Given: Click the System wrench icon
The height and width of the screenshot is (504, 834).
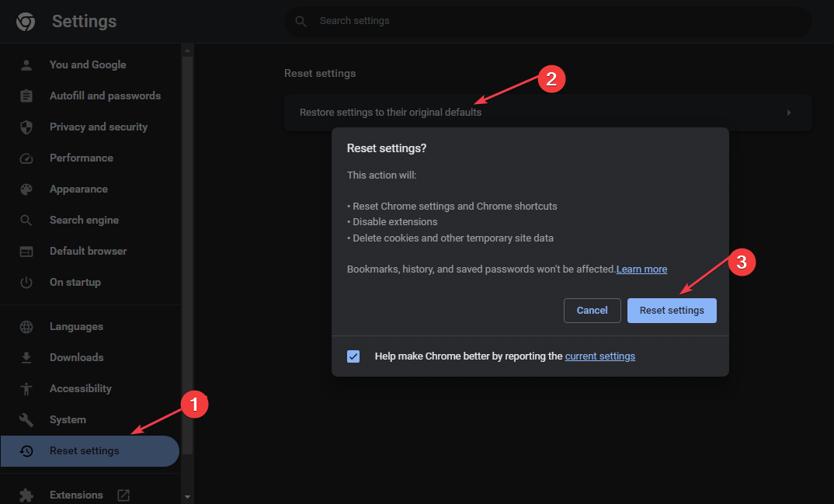Looking at the screenshot, I should [26, 420].
